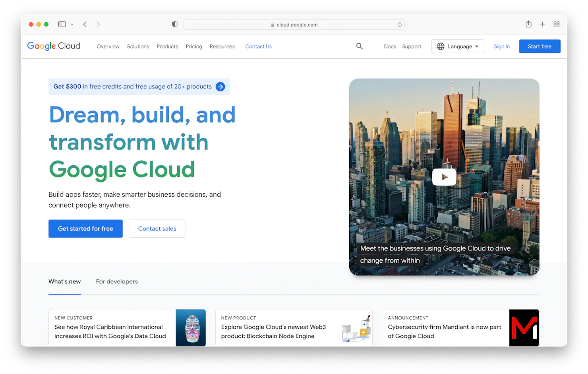Go back with the Safari back arrow

pos(85,24)
